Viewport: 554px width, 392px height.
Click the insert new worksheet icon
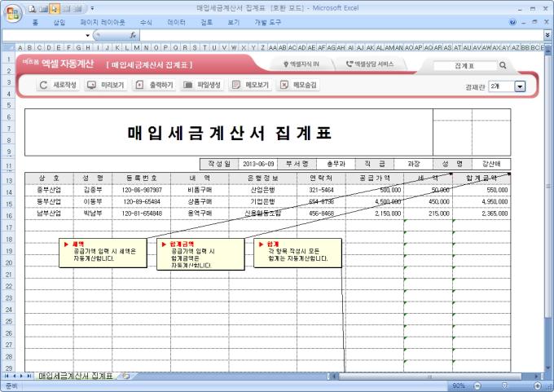point(125,376)
